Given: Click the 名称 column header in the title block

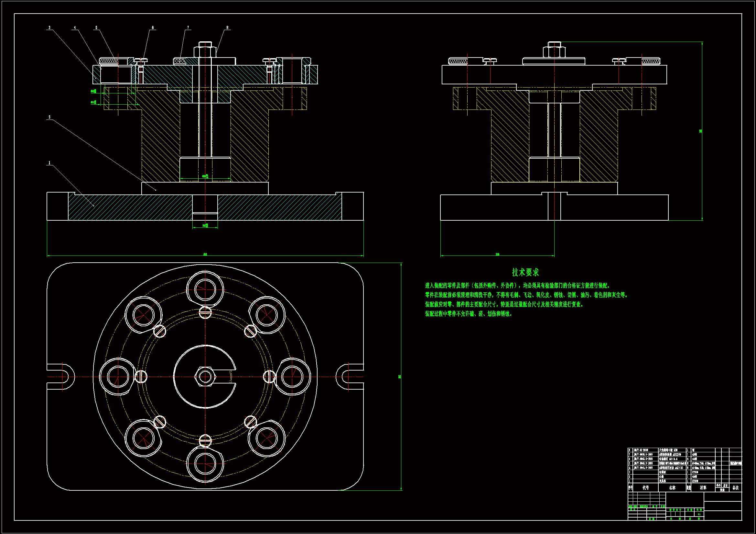Looking at the screenshot, I should click(x=672, y=488).
